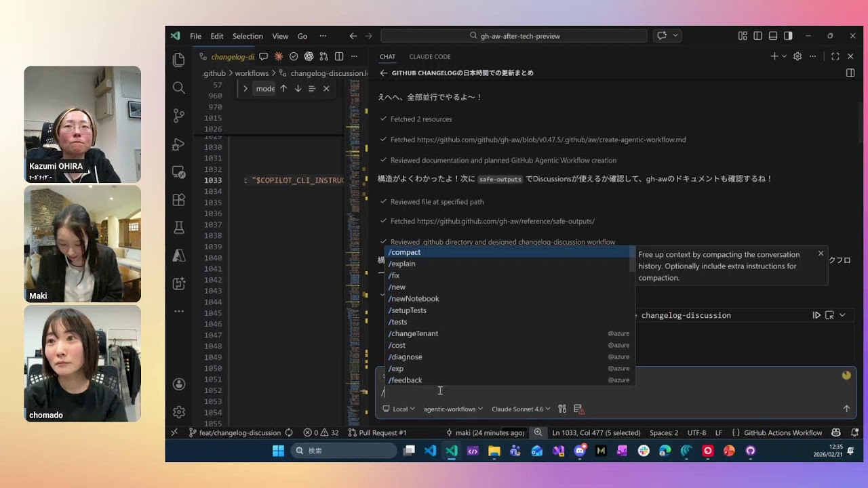Open the Edit menu
Image resolution: width=868 pixels, height=488 pixels.
coord(217,36)
